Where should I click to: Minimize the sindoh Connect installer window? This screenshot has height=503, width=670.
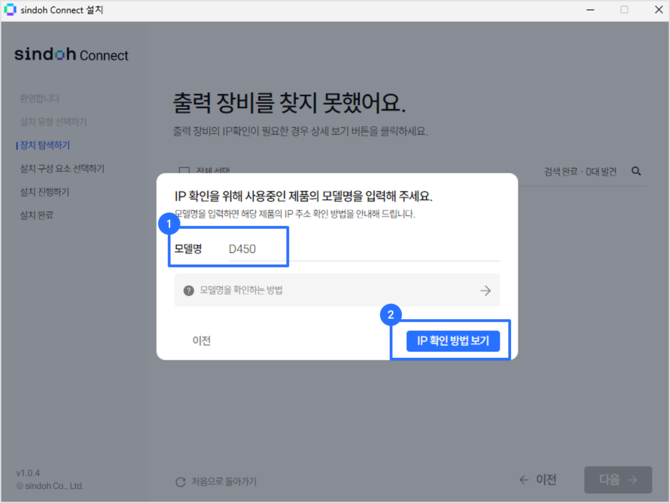coord(591,10)
